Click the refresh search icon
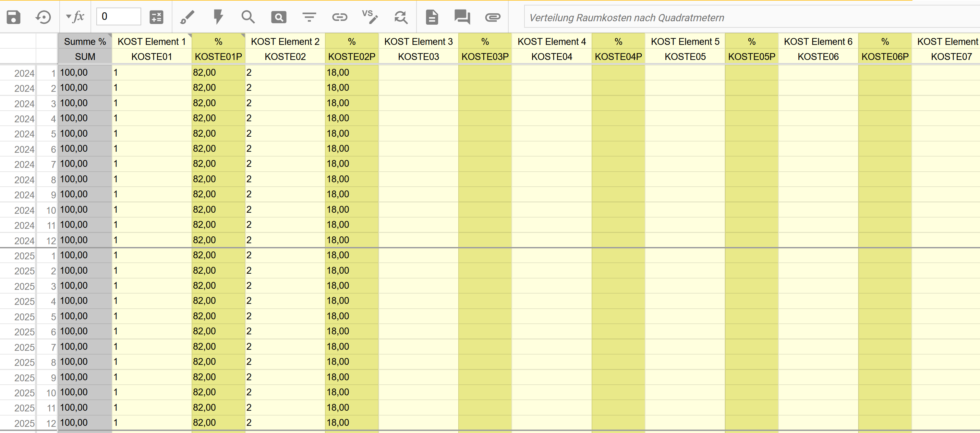This screenshot has height=433, width=980. point(401,17)
